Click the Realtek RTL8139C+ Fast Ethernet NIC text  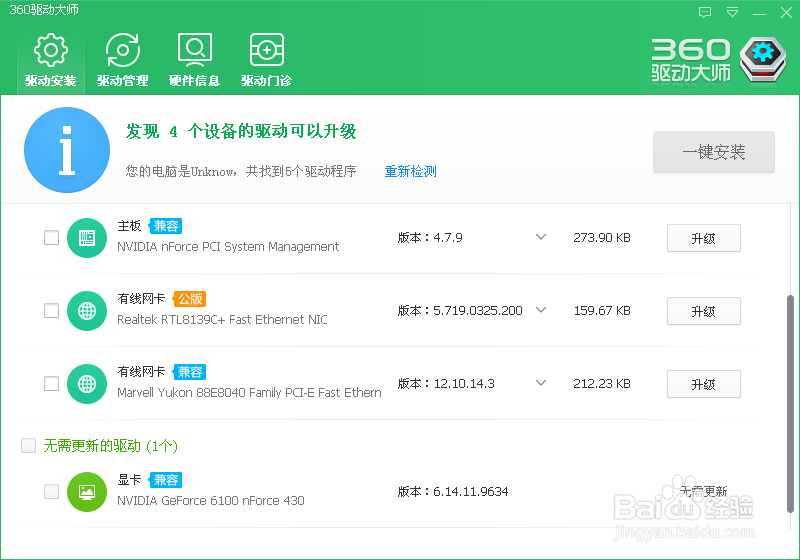point(222,320)
